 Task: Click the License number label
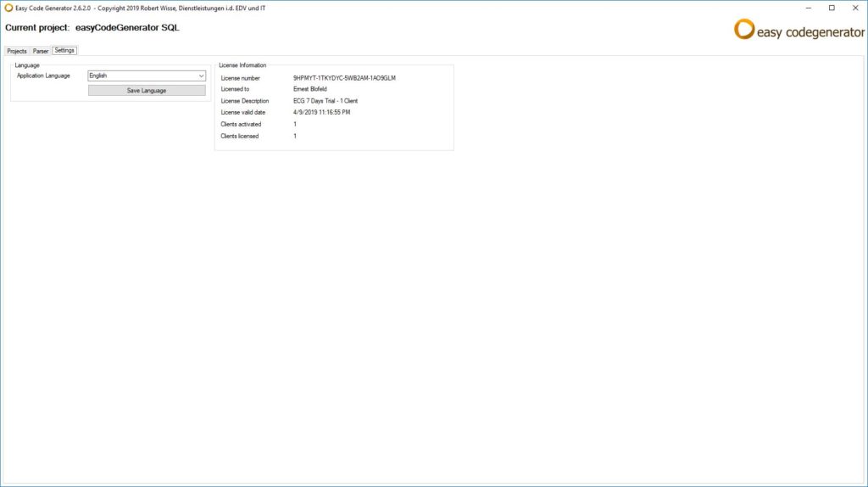240,78
